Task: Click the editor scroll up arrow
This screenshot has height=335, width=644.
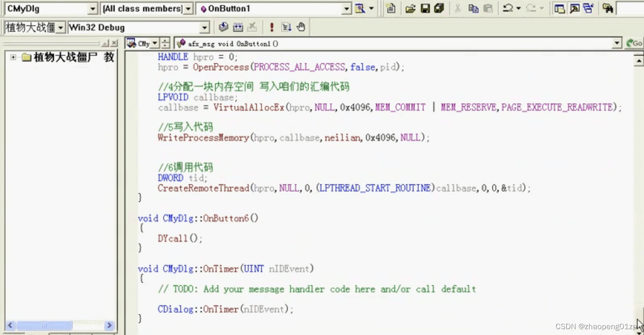Action: point(639,60)
